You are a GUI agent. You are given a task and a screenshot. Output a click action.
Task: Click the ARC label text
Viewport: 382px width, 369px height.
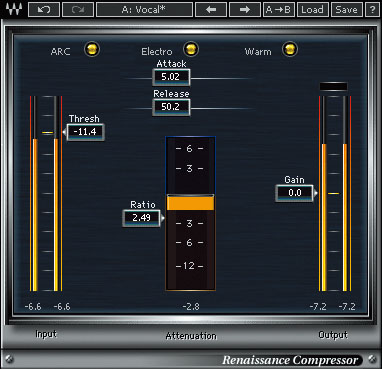[x=61, y=52]
